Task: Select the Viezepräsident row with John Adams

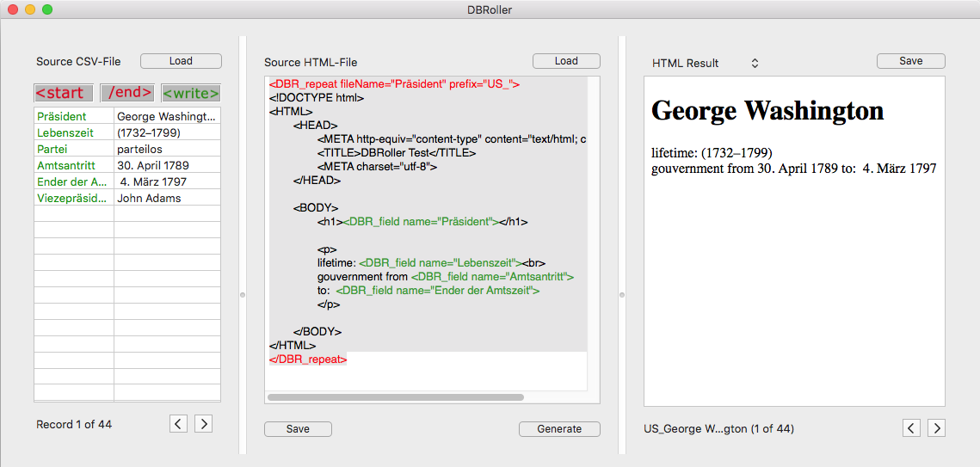Action: (126, 198)
